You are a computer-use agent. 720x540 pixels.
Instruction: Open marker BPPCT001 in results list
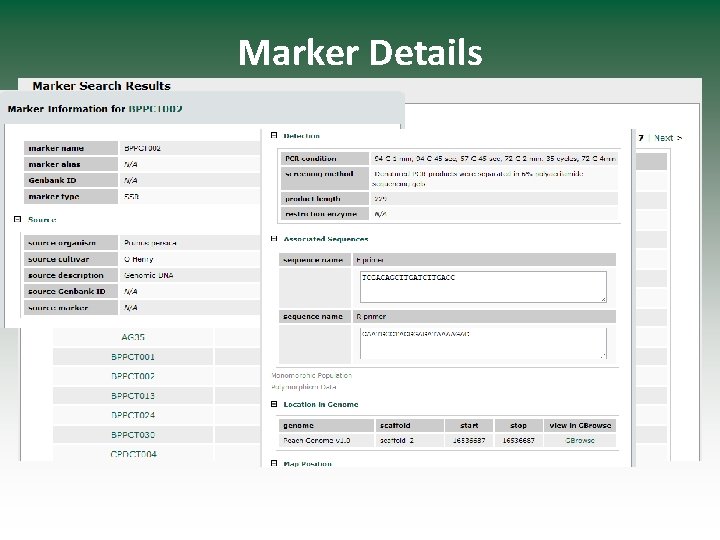(x=133, y=357)
